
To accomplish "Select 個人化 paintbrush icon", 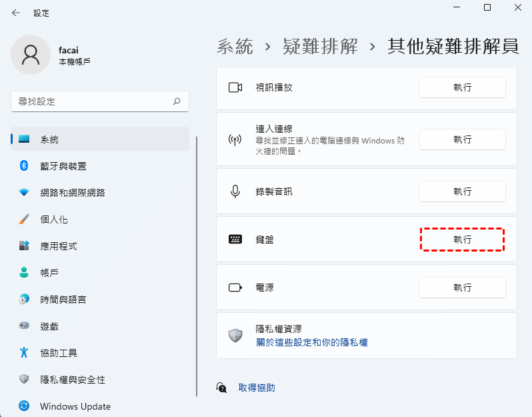I will [25, 220].
